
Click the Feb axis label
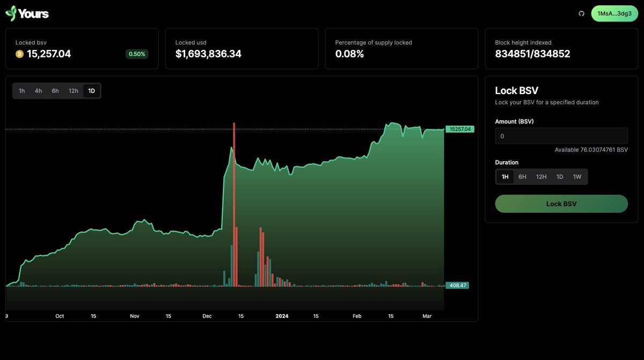point(357,316)
